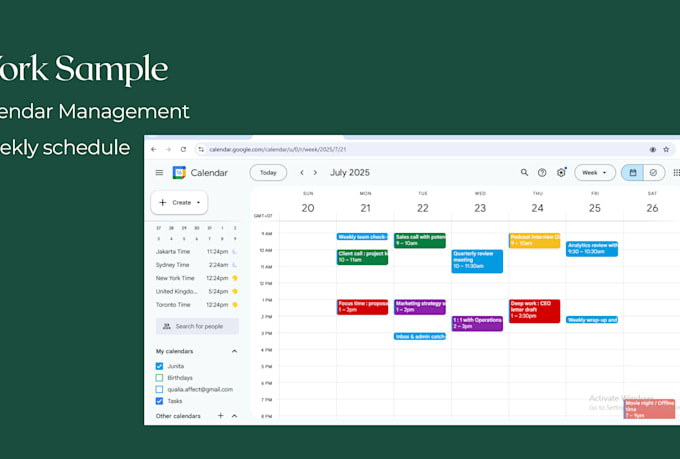Open the Quarterly review meeting event

pos(477,261)
